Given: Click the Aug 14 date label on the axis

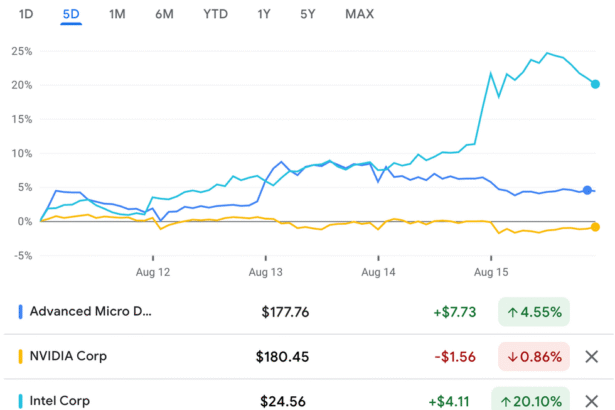Looking at the screenshot, I should point(379,271).
